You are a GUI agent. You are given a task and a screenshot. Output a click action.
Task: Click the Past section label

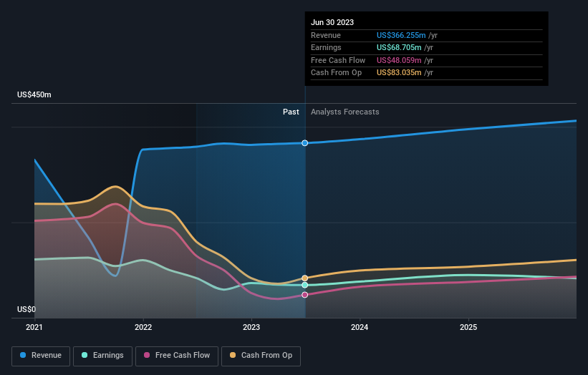(291, 112)
